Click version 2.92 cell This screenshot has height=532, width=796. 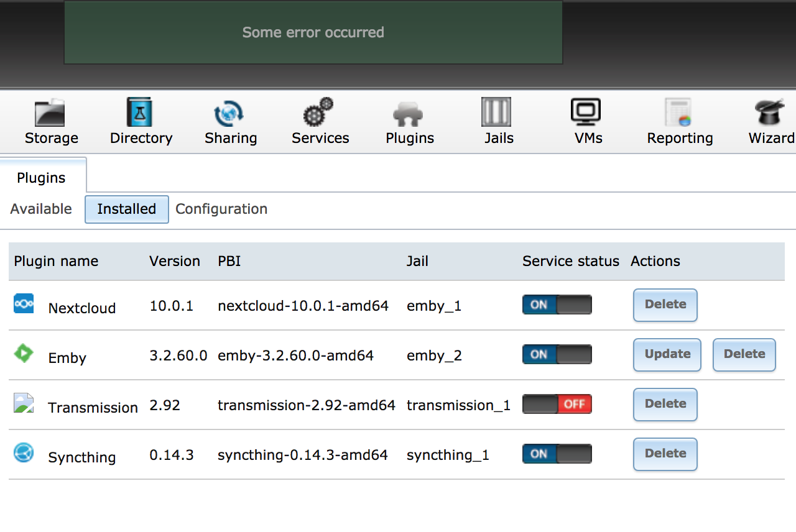tap(165, 405)
